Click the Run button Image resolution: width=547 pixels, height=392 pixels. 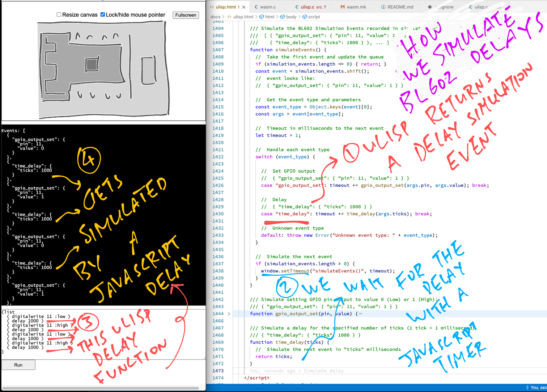coord(18,365)
